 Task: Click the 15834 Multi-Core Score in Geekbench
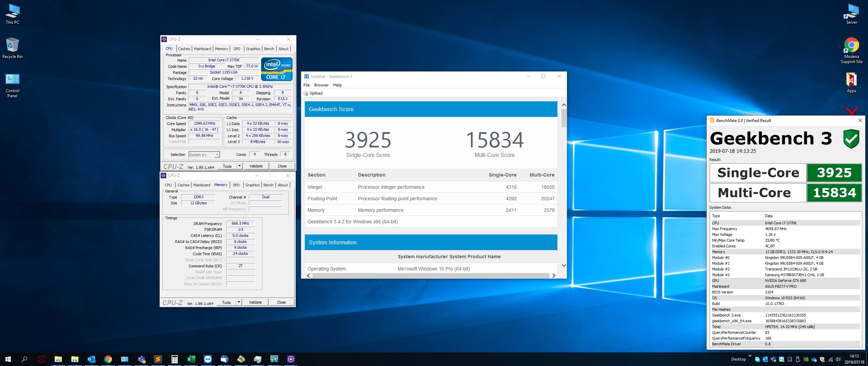pos(495,140)
